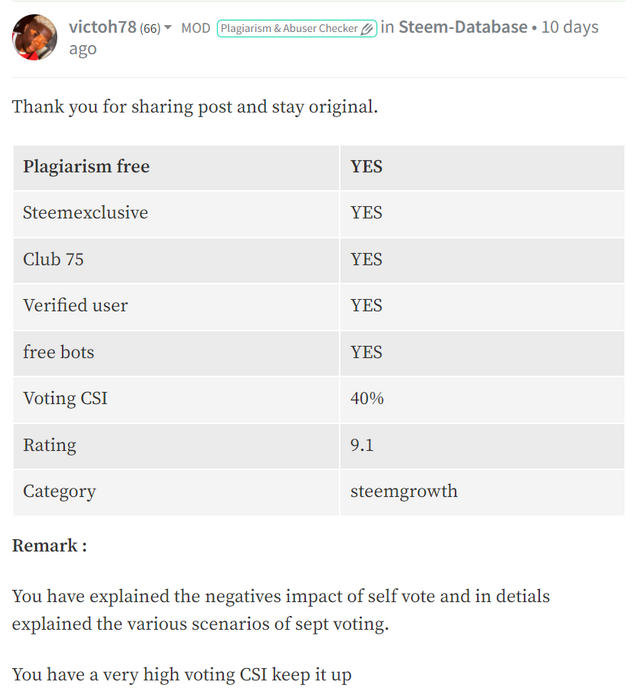Click the Club 75 row label
Screen dimensions: 640x696
54,260
